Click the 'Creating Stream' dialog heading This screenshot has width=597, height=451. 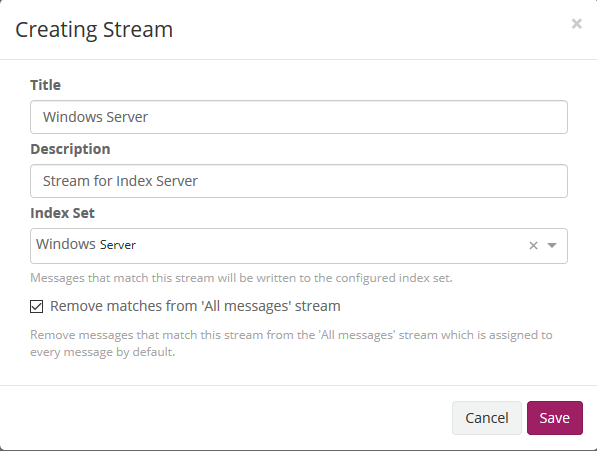(94, 30)
